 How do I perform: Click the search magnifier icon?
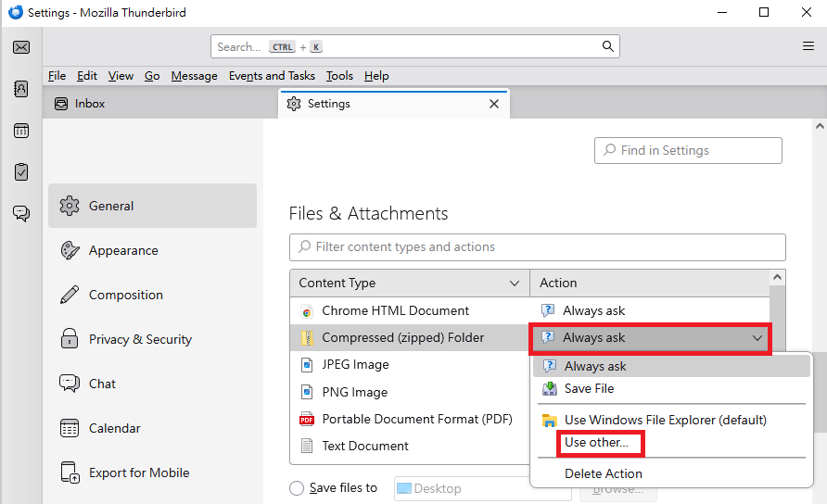(x=608, y=46)
